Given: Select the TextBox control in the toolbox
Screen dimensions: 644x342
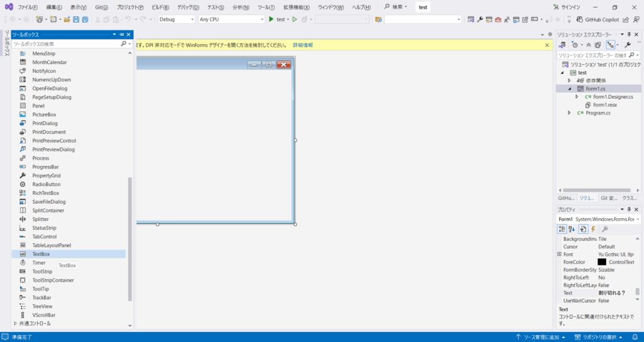Looking at the screenshot, I should coord(41,254).
